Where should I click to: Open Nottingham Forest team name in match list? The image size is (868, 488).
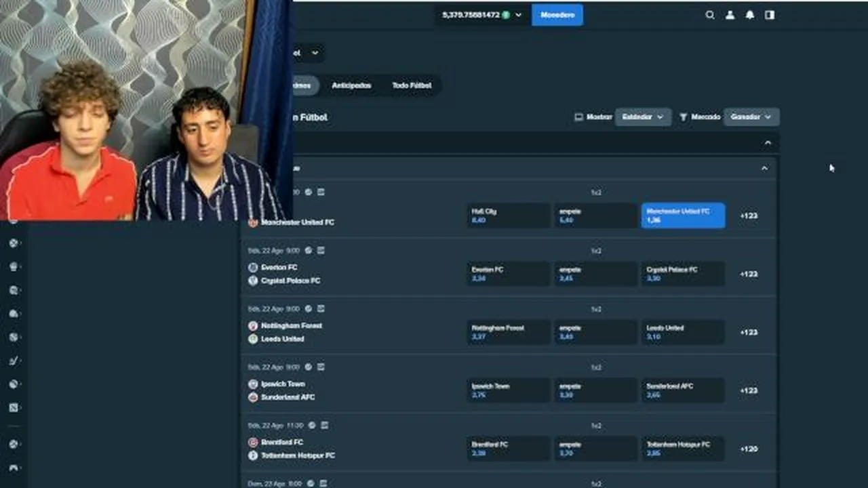292,326
